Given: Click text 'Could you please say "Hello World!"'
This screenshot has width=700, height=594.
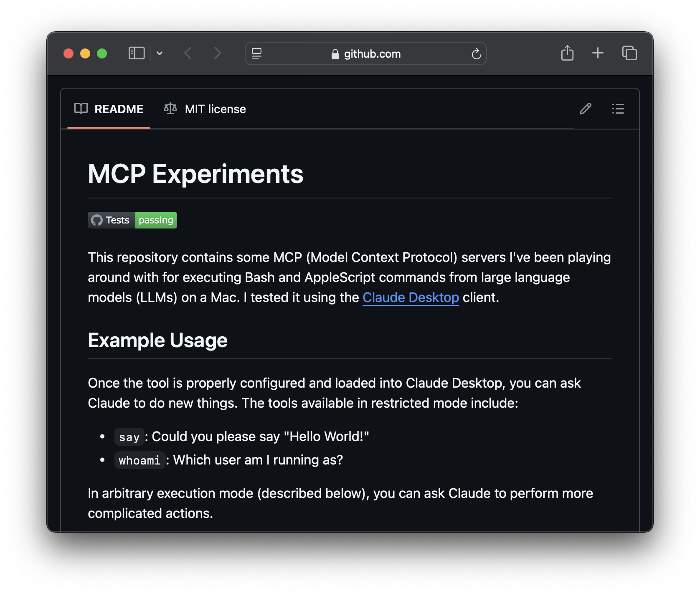Looking at the screenshot, I should pos(260,437).
